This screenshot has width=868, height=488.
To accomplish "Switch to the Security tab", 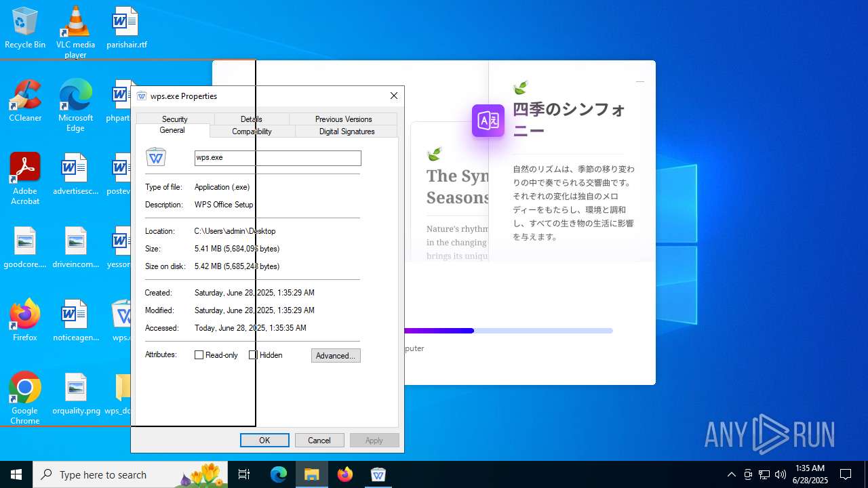I will click(175, 119).
